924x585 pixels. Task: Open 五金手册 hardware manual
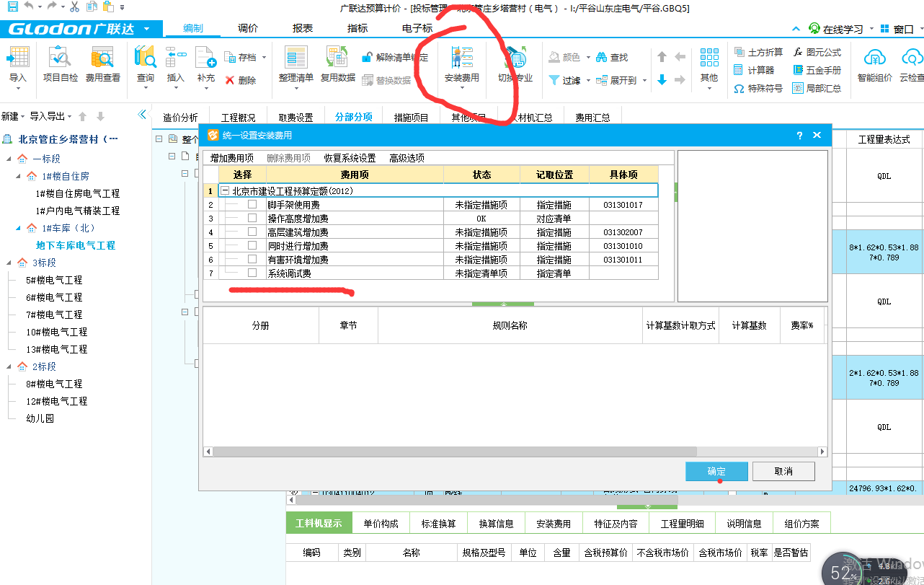pyautogui.click(x=817, y=70)
